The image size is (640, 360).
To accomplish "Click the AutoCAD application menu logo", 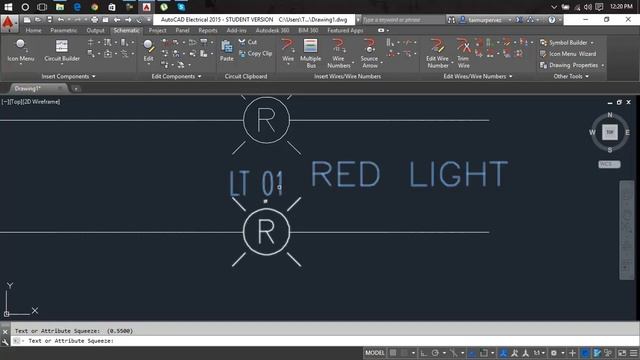I will pyautogui.click(x=9, y=23).
